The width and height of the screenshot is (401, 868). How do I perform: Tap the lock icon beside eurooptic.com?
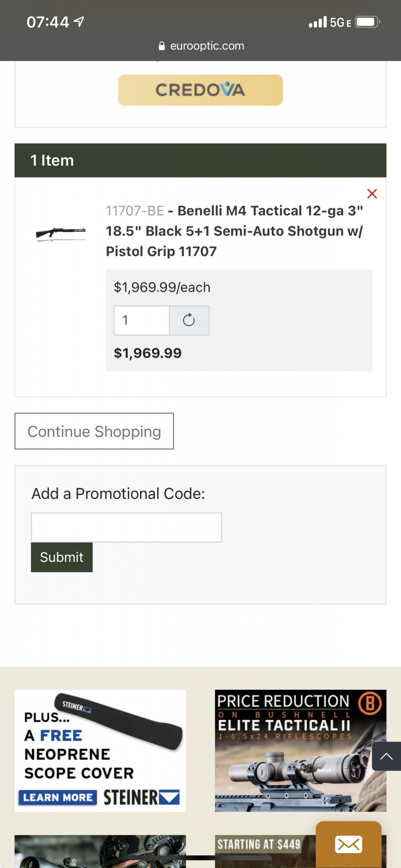click(x=162, y=46)
